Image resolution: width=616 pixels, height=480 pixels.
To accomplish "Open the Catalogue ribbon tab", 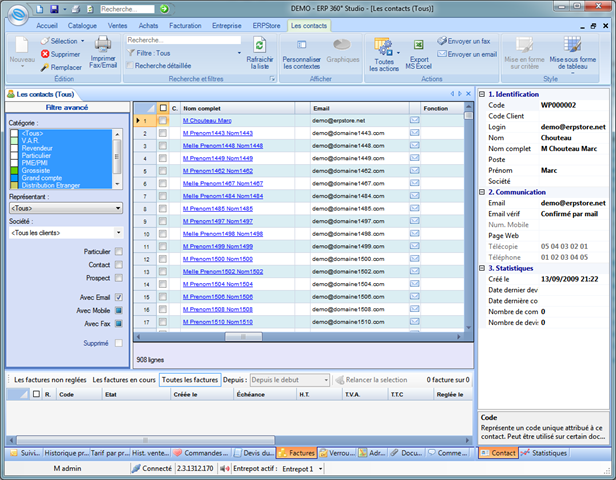I will tap(82, 26).
